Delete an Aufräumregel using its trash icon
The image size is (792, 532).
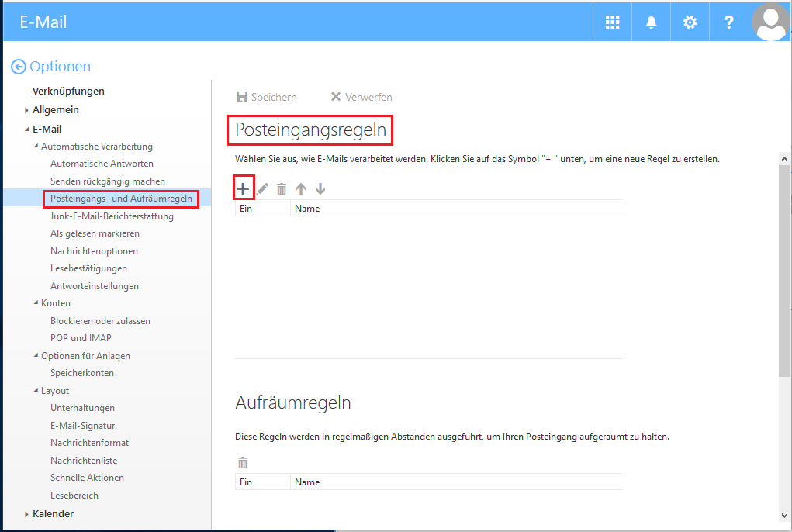click(x=243, y=461)
